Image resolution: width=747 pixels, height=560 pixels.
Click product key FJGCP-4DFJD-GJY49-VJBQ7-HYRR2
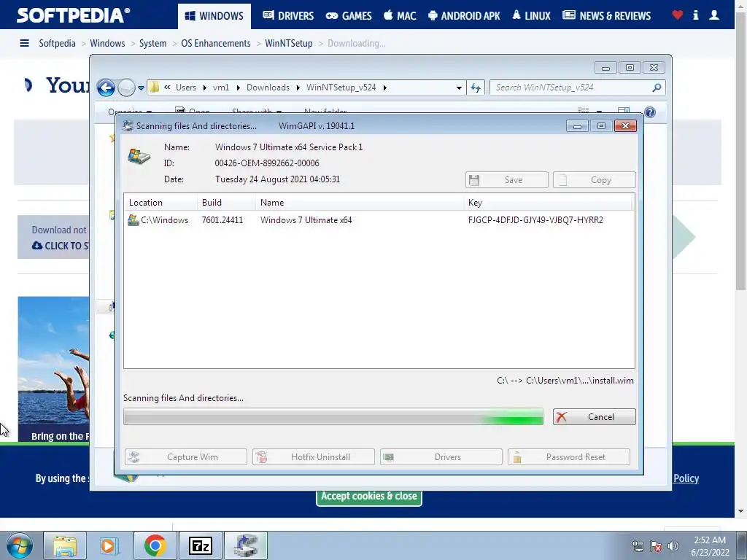pos(535,220)
